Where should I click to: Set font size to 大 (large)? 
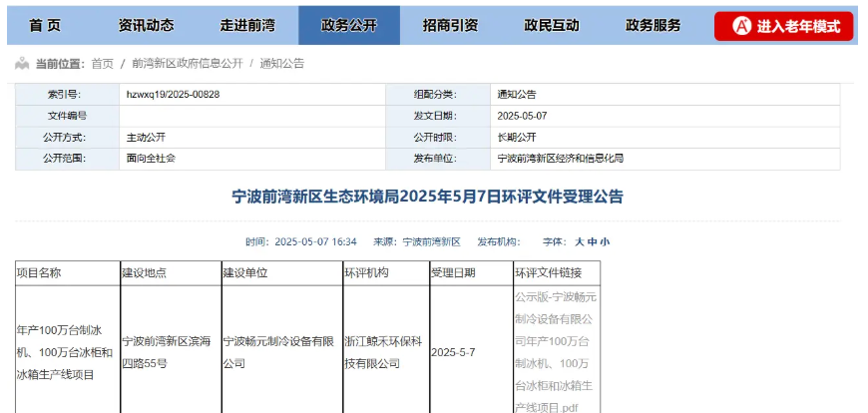coord(579,242)
